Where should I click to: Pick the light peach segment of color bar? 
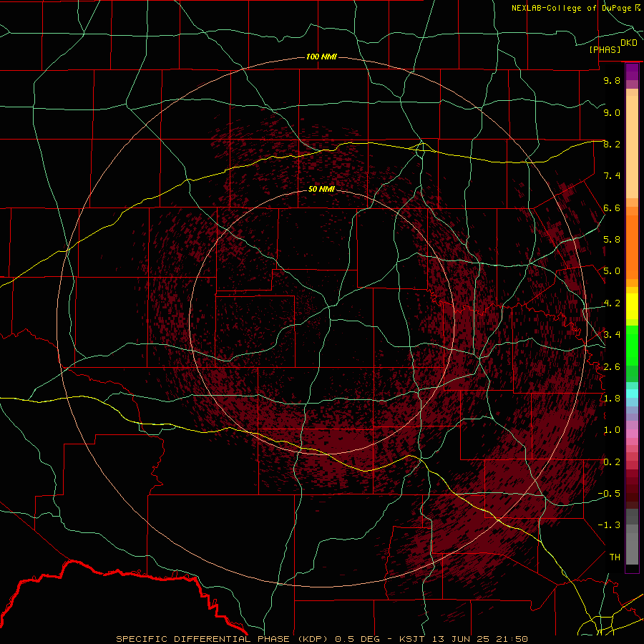(632, 147)
